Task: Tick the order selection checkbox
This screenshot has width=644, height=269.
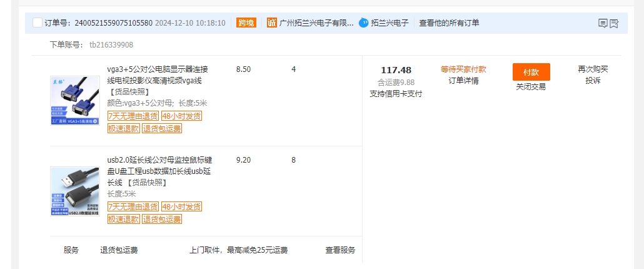Action: pyautogui.click(x=37, y=23)
